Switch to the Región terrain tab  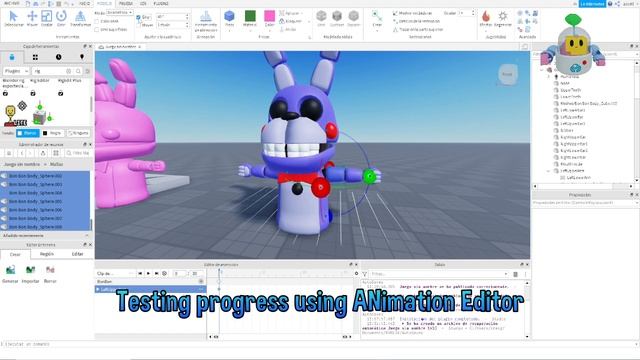click(x=47, y=254)
